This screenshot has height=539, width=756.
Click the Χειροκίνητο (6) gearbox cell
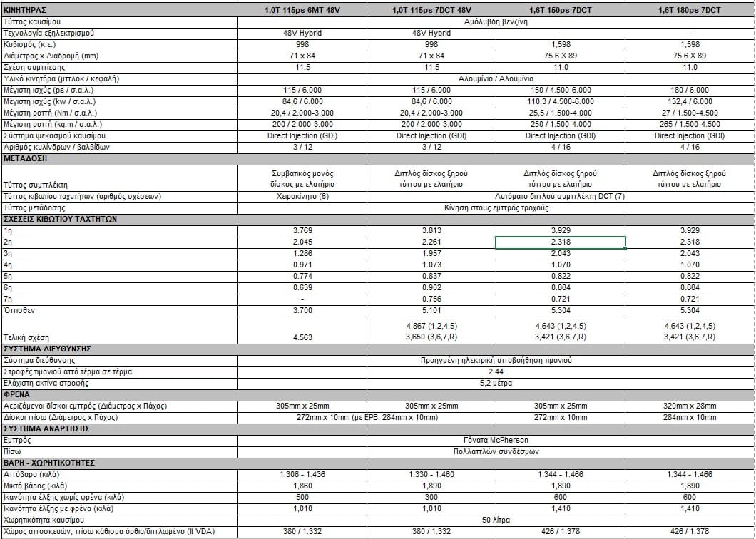click(x=302, y=196)
